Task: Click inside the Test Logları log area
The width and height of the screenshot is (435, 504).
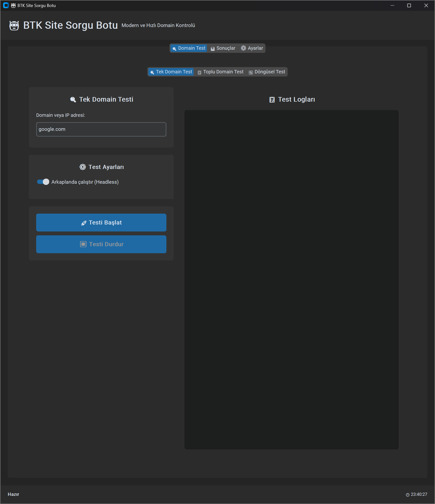Action: pyautogui.click(x=291, y=280)
